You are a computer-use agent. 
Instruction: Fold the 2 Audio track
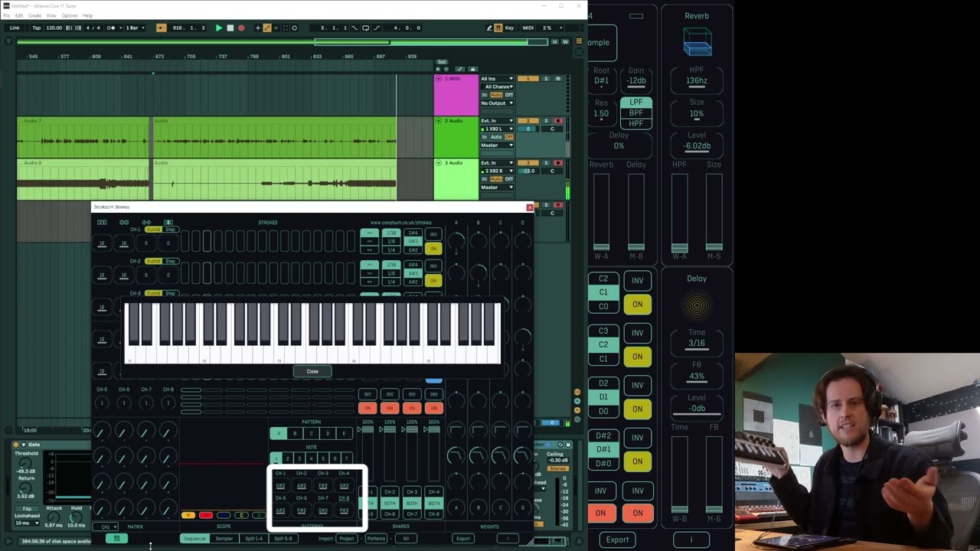point(439,121)
